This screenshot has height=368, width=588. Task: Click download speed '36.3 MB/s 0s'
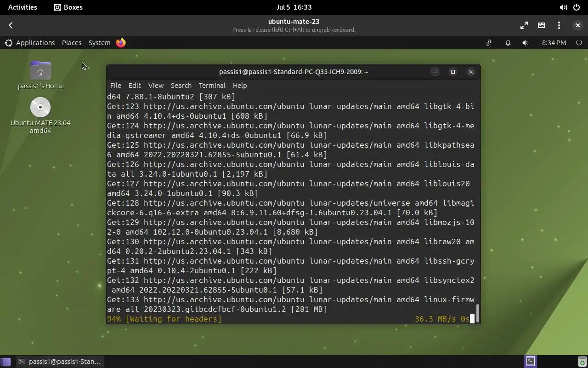coord(442,319)
